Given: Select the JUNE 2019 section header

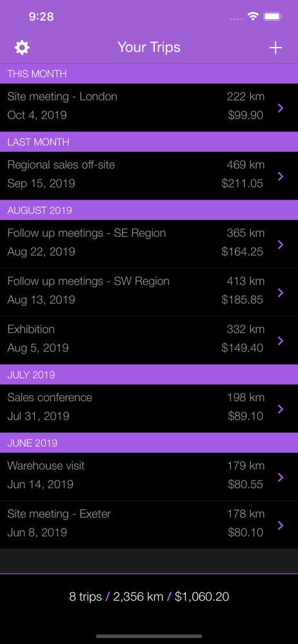Looking at the screenshot, I should click(149, 443).
